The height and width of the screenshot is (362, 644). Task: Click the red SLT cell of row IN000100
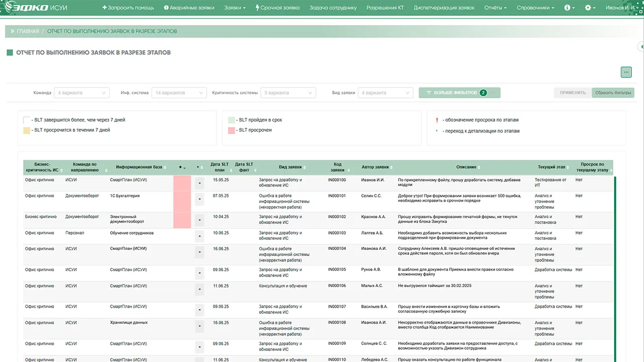tap(182, 183)
